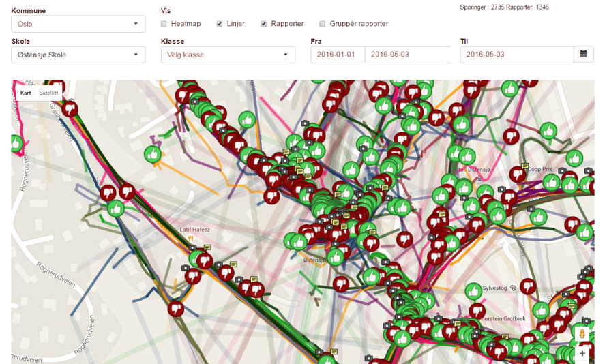
Task: Click the Street View pegman icon
Action: coord(582,334)
